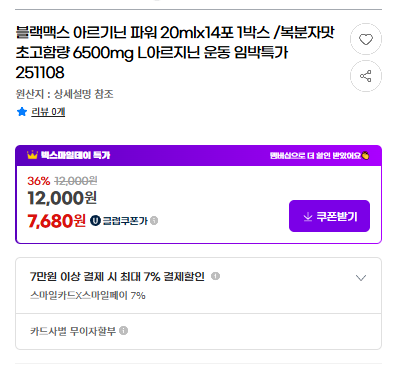Viewport: 402px width, 368px height.
Task: Click the 빅스마일데이 특가 banner label
Action: point(75,155)
